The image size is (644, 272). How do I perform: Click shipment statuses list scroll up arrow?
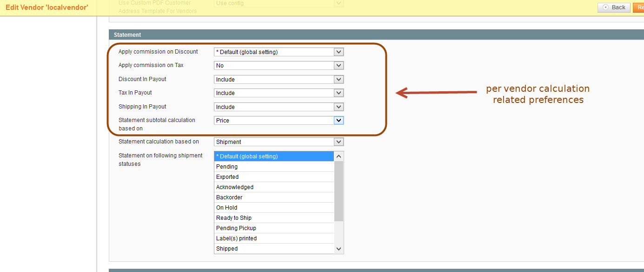tap(339, 156)
